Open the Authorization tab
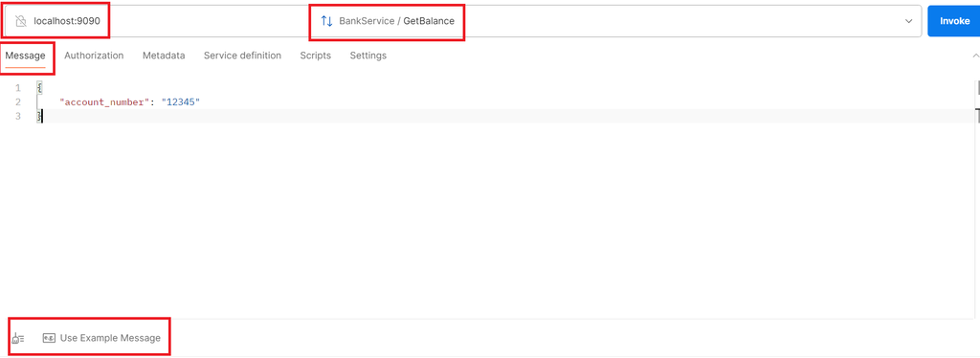 [x=94, y=56]
